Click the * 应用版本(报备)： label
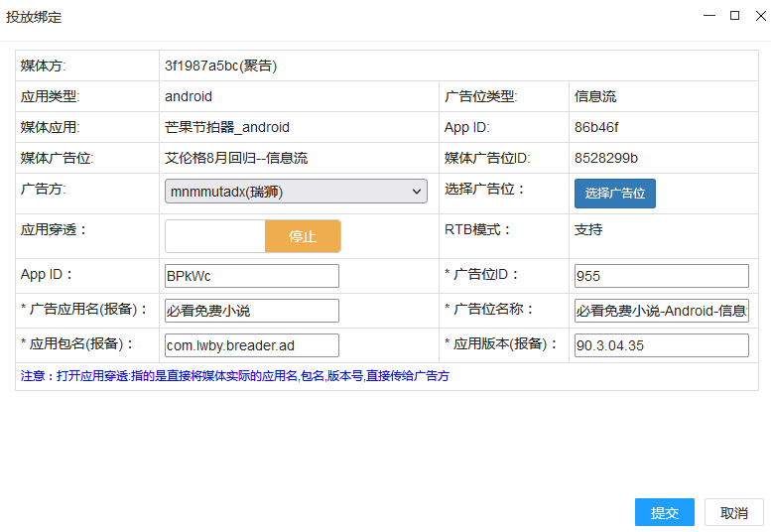The height and width of the screenshot is (532, 771). (x=501, y=344)
